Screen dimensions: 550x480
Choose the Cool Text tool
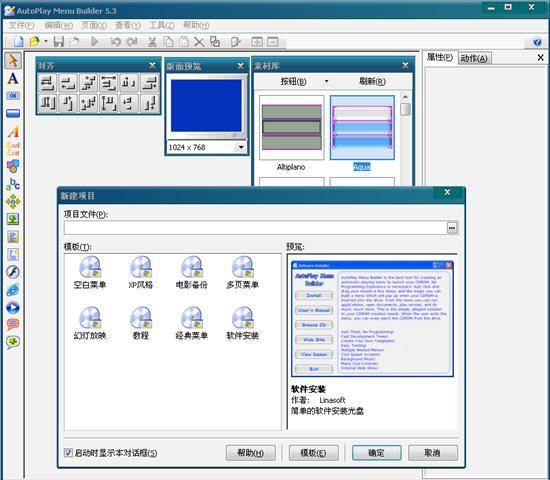(x=13, y=149)
